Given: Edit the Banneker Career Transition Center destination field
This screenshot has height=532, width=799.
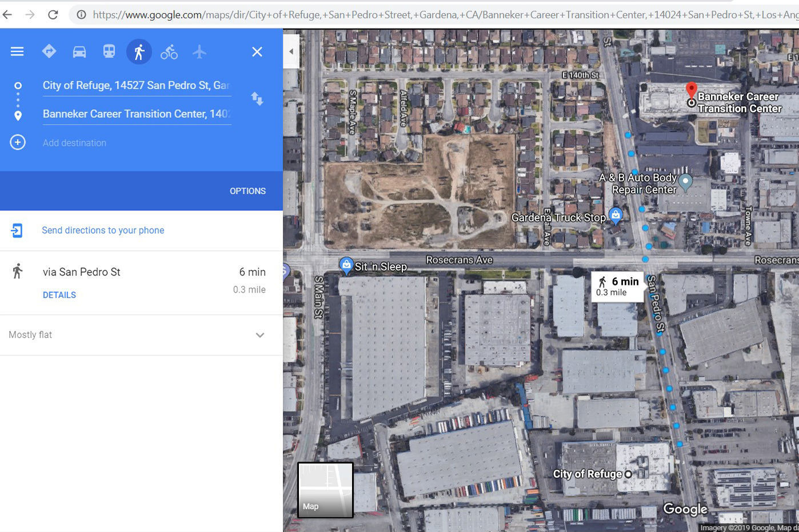Looking at the screenshot, I should click(137, 114).
